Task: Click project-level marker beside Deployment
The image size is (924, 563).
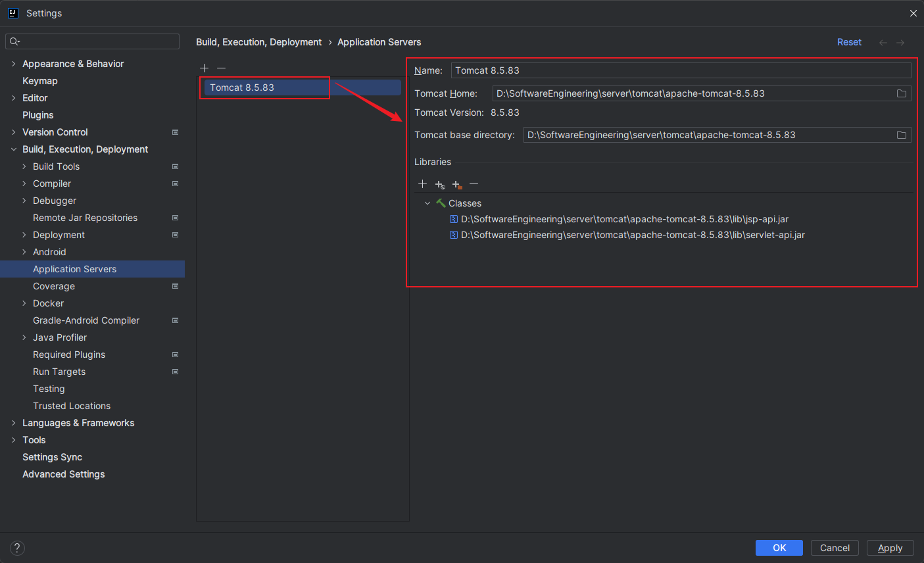Action: 176,235
